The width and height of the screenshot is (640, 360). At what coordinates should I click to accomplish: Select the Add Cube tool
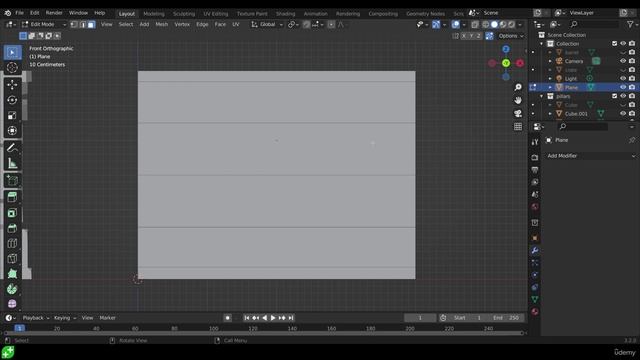pos(12,180)
